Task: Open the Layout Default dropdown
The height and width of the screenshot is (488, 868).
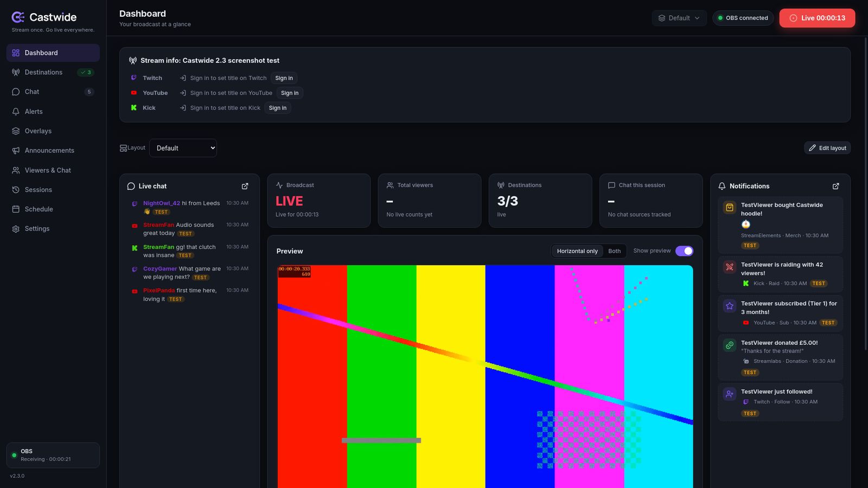Action: click(183, 148)
